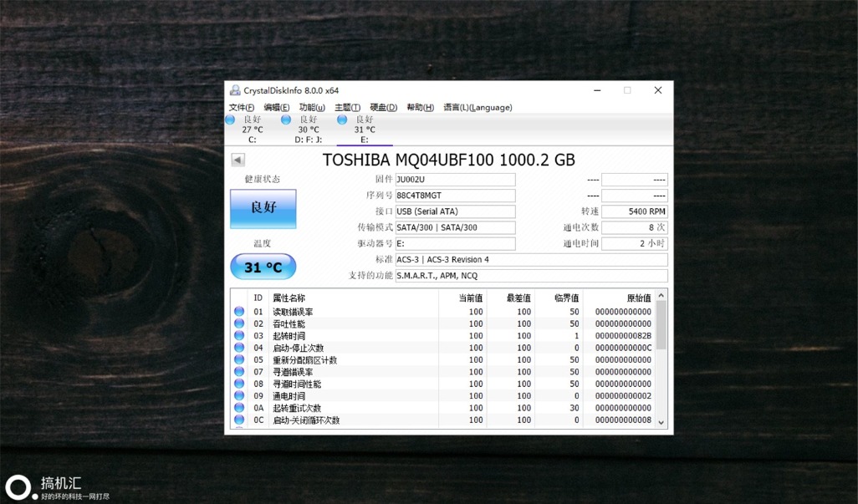The width and height of the screenshot is (858, 504).
Task: Open the 文件(F) menu
Action: click(242, 107)
